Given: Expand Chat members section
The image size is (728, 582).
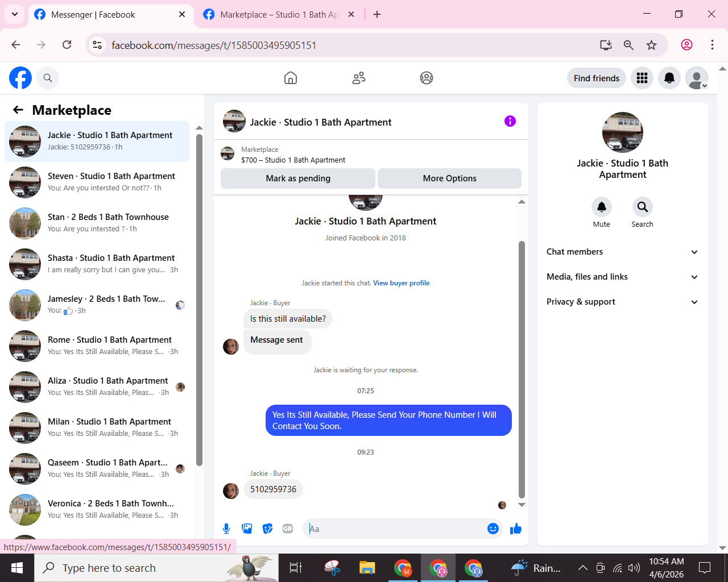Looking at the screenshot, I should click(623, 252).
